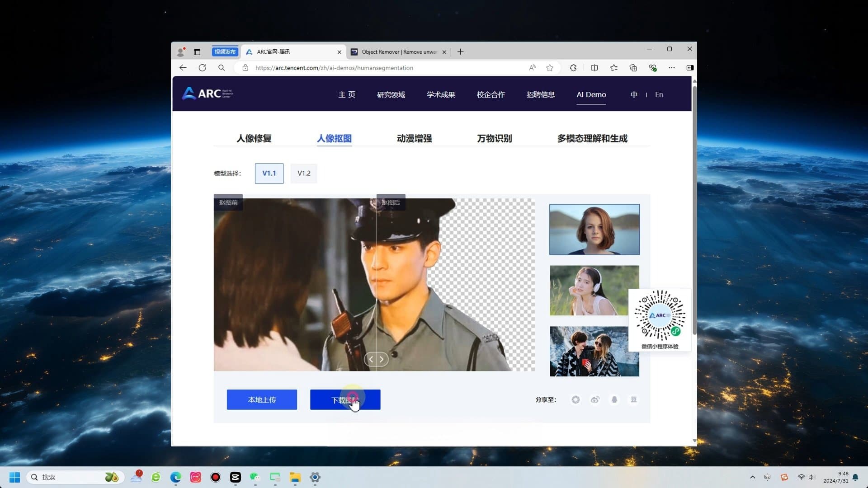
Task: Click the ARC logo in the header
Action: (x=207, y=94)
